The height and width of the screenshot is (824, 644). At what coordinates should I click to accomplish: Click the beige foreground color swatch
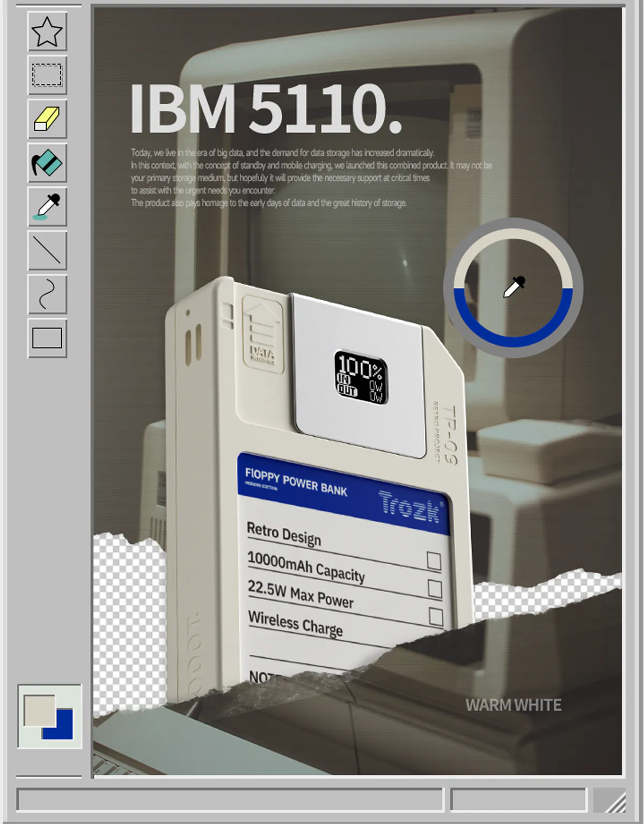click(39, 710)
